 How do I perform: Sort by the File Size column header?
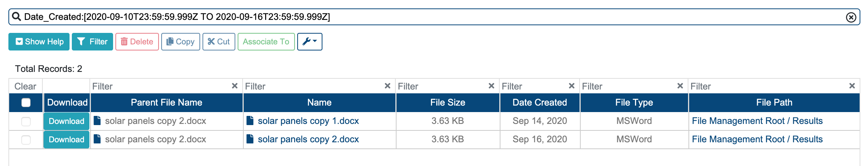448,103
